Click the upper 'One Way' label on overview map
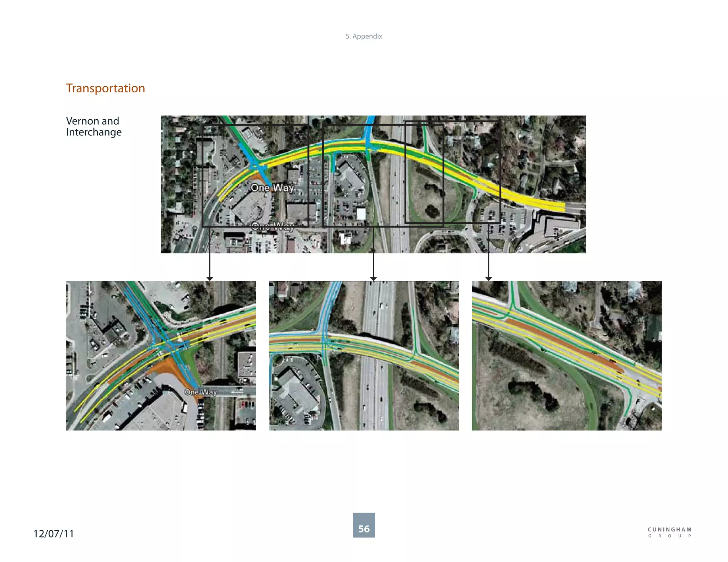Image resolution: width=728 pixels, height=562 pixels. tap(273, 188)
